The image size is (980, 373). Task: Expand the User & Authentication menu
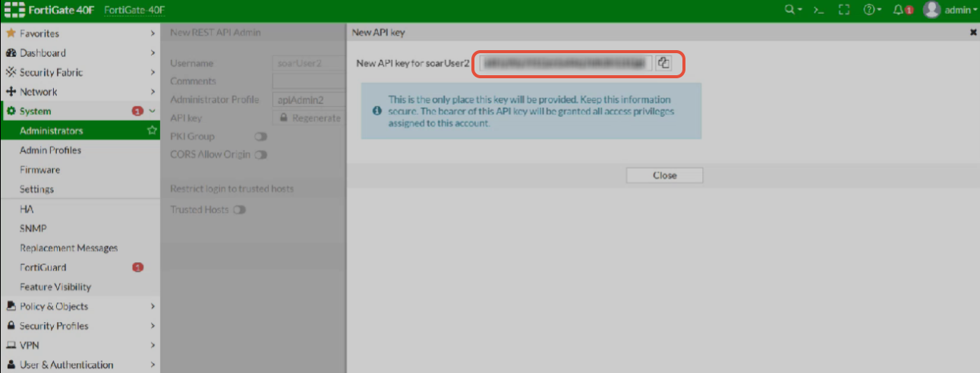[x=80, y=365]
